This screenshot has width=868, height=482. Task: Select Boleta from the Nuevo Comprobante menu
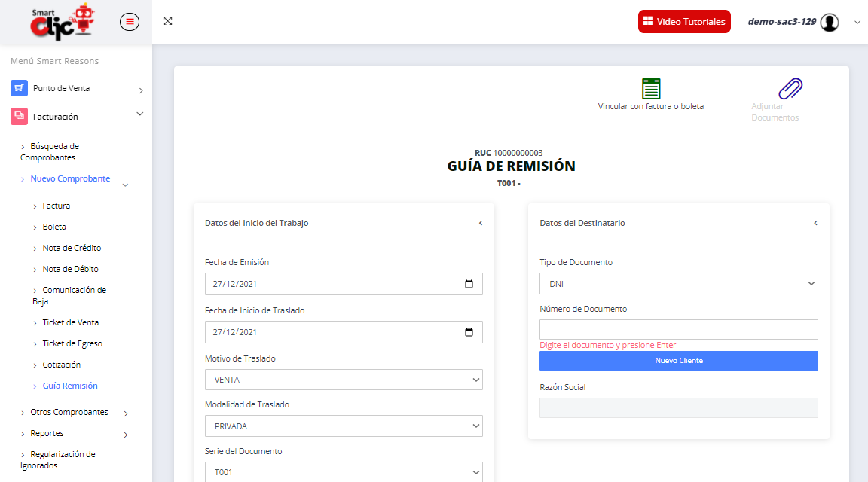pyautogui.click(x=54, y=226)
